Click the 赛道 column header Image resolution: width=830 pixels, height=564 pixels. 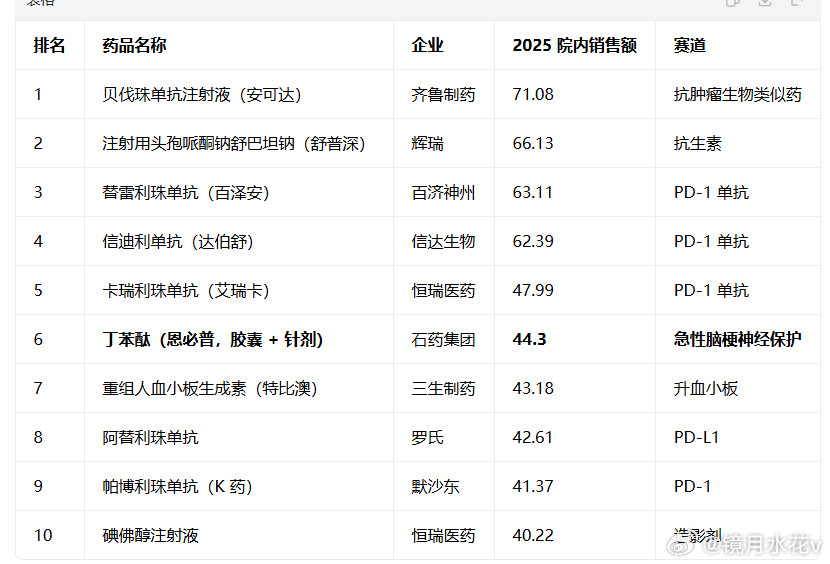(690, 46)
